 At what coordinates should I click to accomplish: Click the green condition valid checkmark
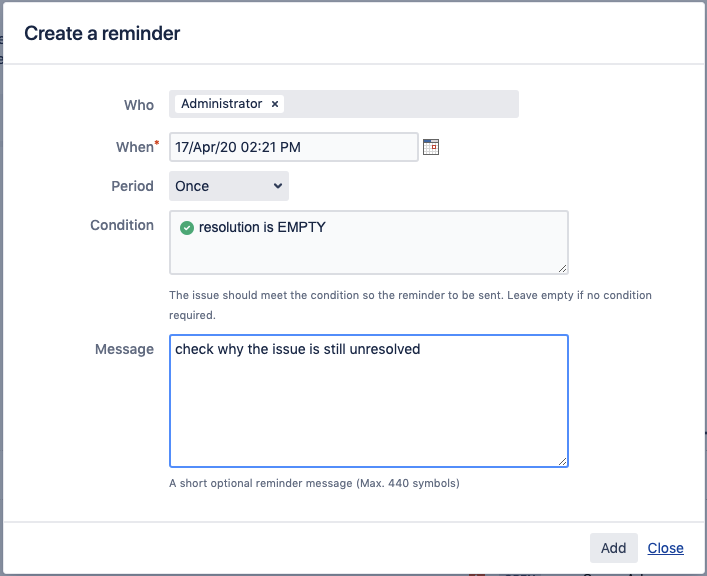pos(186,227)
